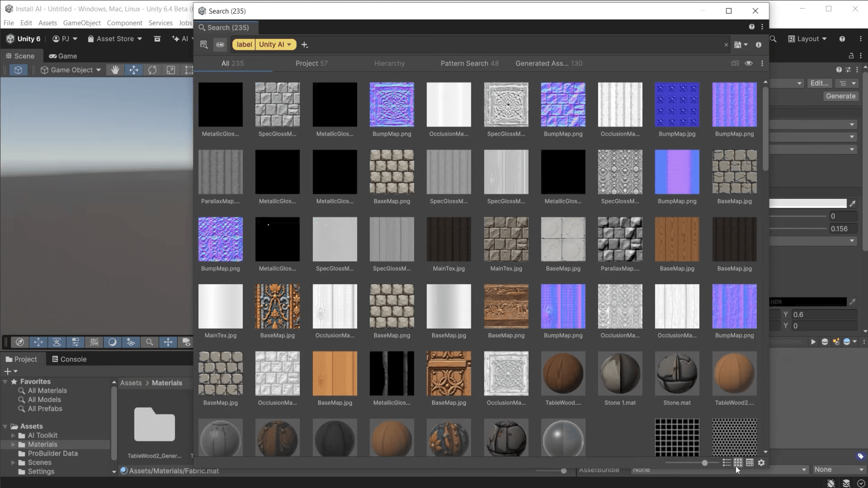Pick color with the HDR eyedropper
Screen dimensions: 868x488
(852, 302)
